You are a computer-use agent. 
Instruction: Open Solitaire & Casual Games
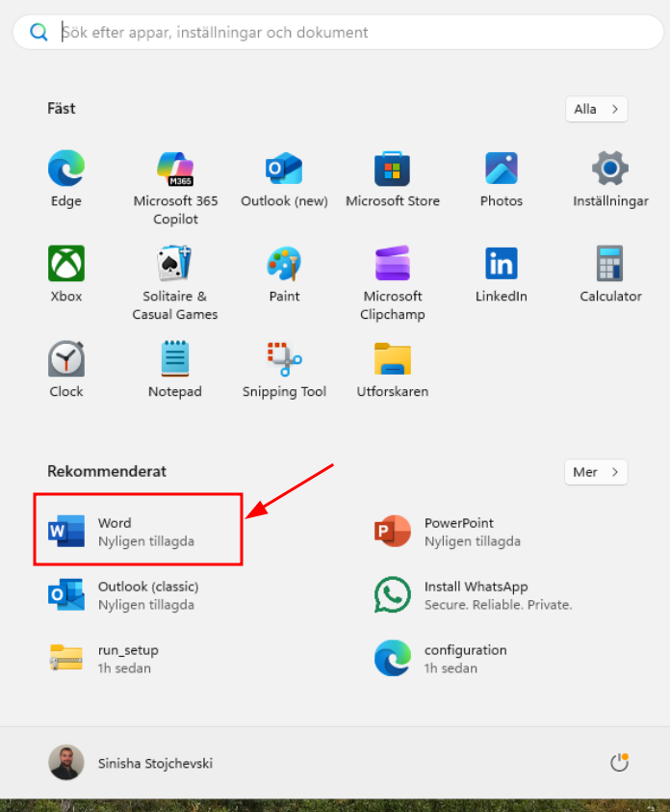(x=175, y=264)
